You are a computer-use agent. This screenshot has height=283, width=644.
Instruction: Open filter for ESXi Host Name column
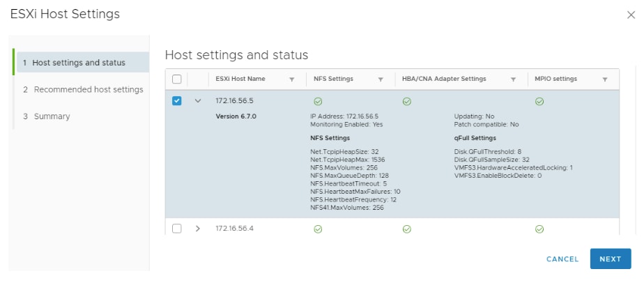click(291, 79)
